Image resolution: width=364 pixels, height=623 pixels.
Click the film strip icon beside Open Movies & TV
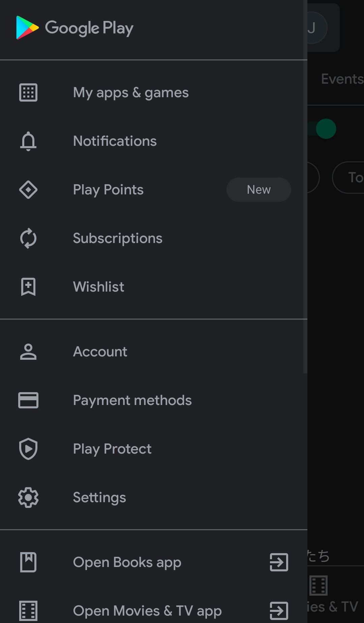coord(28,611)
